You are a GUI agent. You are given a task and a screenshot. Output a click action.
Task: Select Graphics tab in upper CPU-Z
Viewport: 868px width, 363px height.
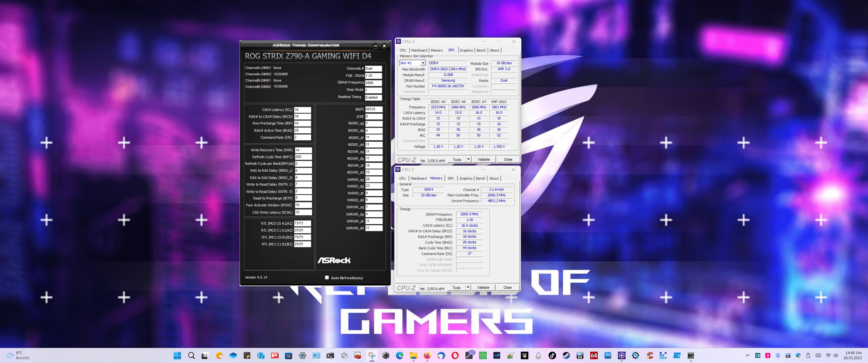pos(466,50)
